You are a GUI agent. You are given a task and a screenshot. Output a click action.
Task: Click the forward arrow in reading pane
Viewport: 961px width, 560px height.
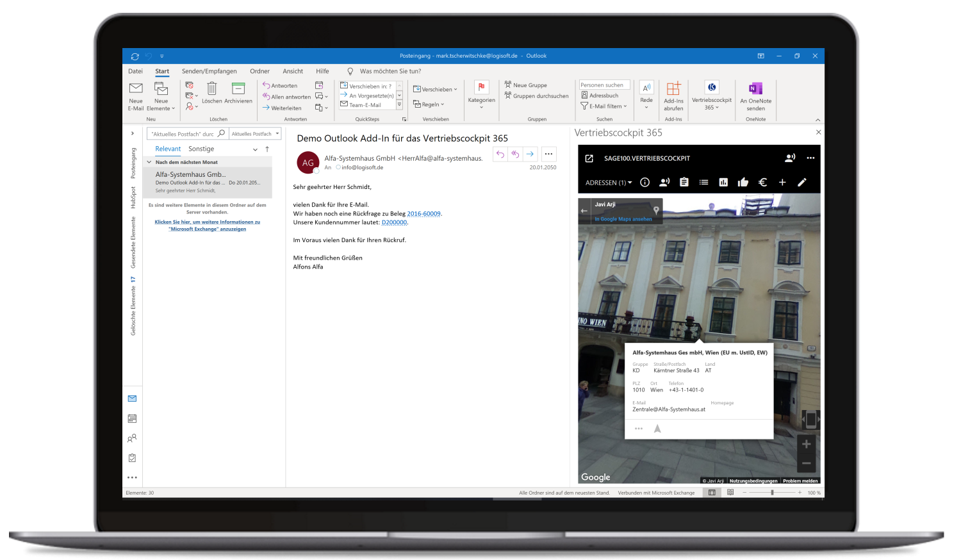click(530, 154)
